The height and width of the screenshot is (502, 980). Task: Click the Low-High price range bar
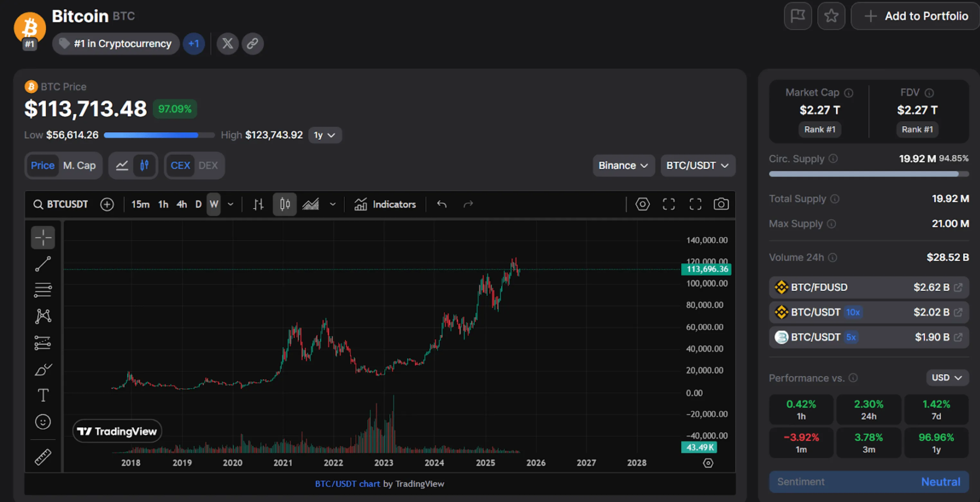[x=159, y=135]
